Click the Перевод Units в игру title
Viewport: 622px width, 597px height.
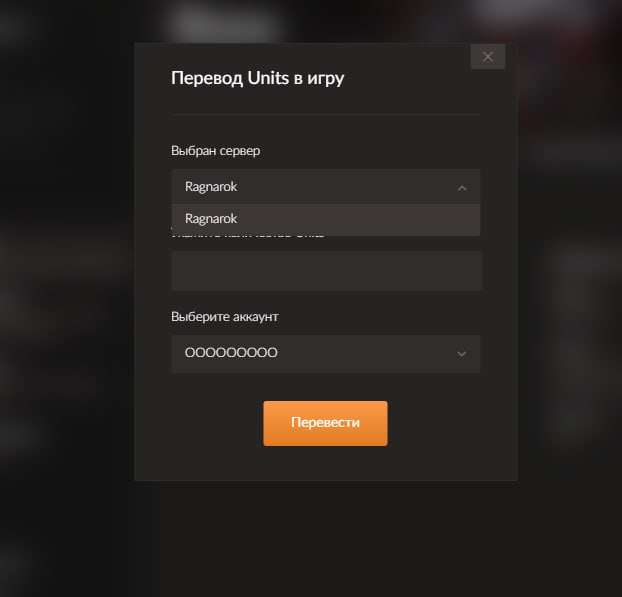pos(257,78)
